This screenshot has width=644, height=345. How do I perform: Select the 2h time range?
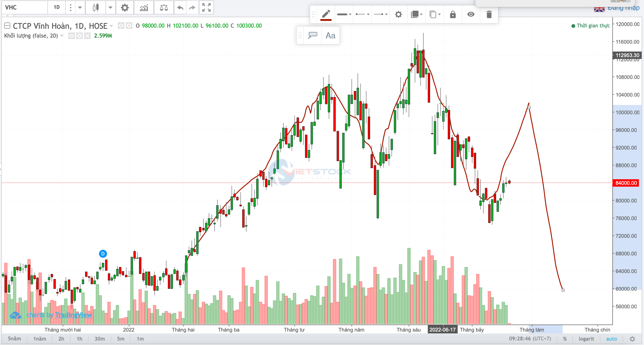pyautogui.click(x=61, y=339)
